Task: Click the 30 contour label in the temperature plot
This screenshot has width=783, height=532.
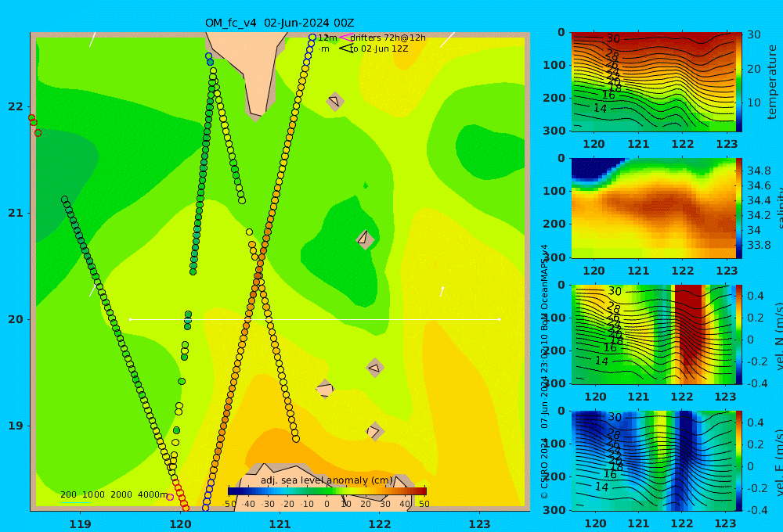Action: [x=613, y=38]
